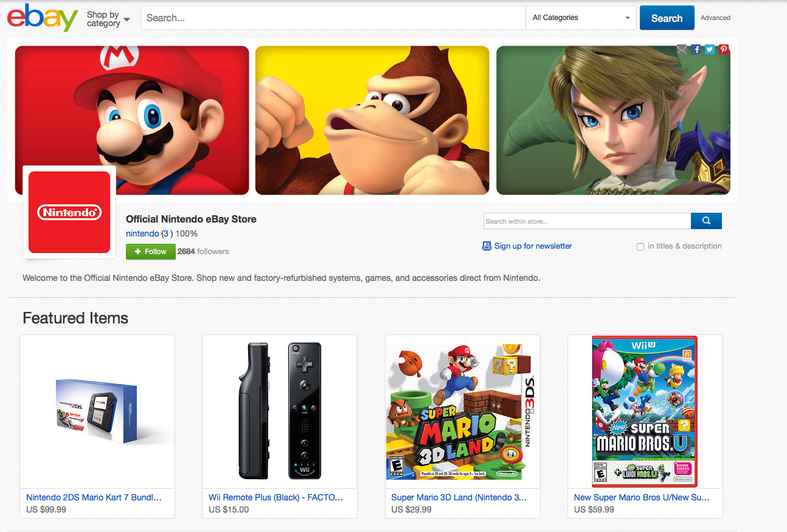Screen dimensions: 787x532
Task: Share store via email icon
Action: click(682, 49)
